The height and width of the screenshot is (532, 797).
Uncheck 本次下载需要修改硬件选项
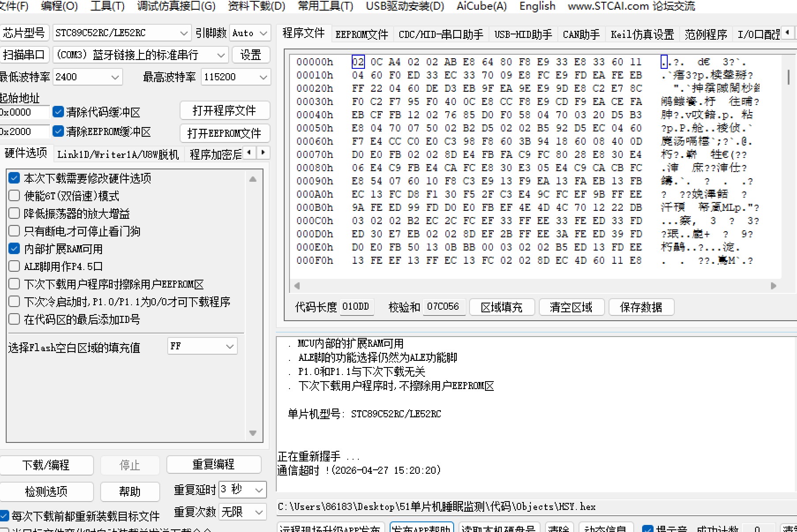(14, 178)
